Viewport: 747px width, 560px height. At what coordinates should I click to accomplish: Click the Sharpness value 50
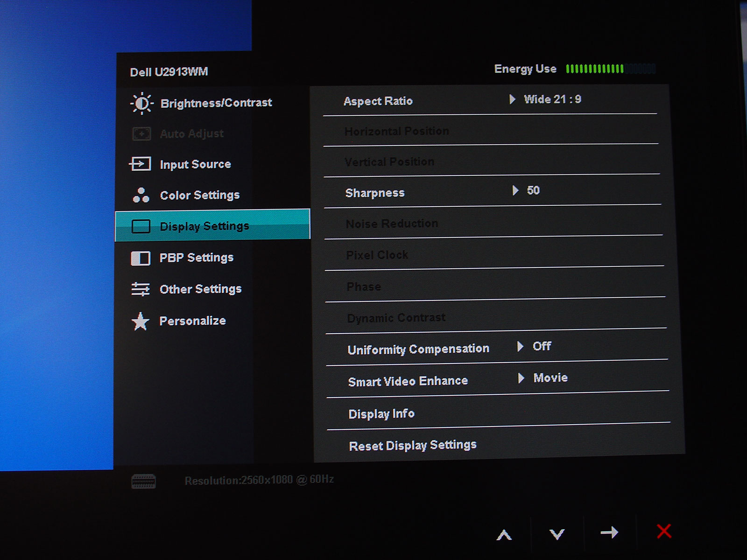[x=533, y=190]
